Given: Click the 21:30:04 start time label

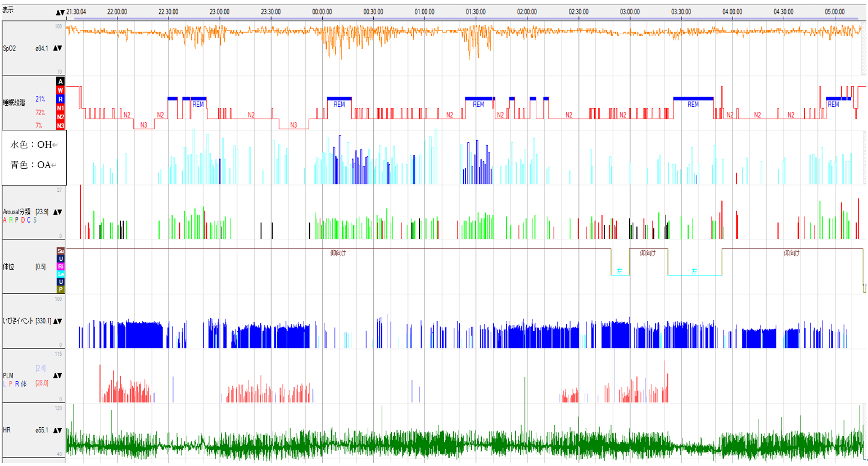Looking at the screenshot, I should tap(76, 12).
